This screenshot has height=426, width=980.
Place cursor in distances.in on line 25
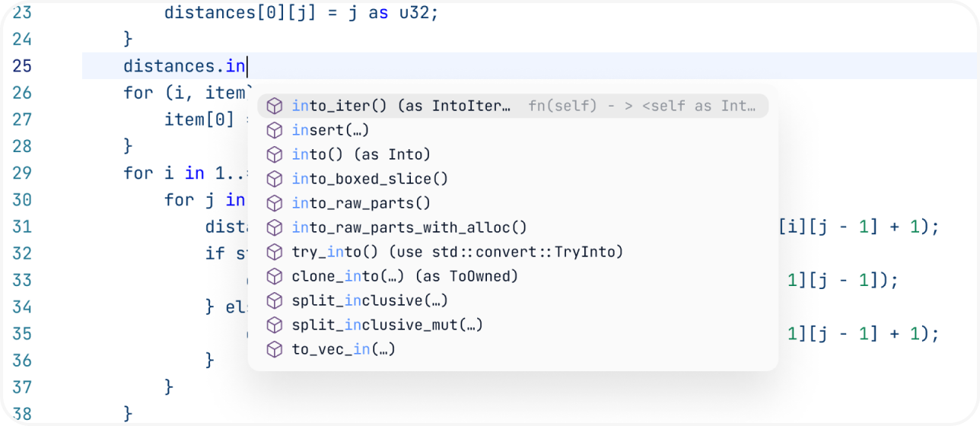coord(185,66)
